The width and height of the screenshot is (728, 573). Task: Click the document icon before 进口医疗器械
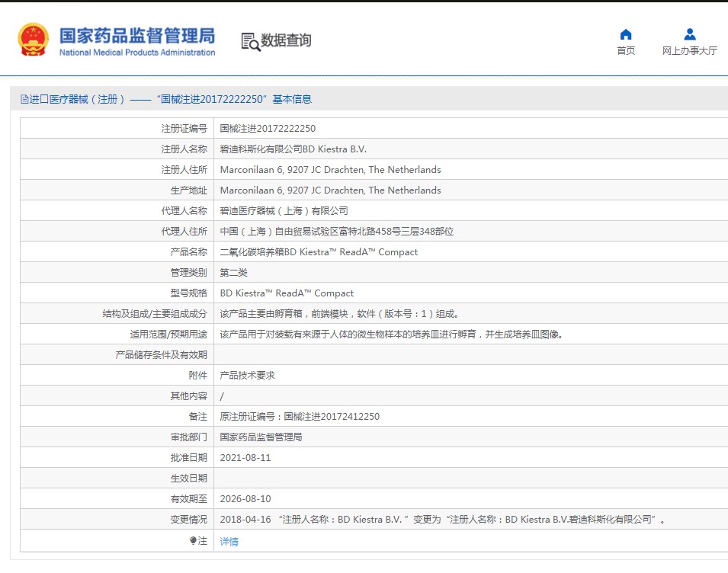point(24,99)
